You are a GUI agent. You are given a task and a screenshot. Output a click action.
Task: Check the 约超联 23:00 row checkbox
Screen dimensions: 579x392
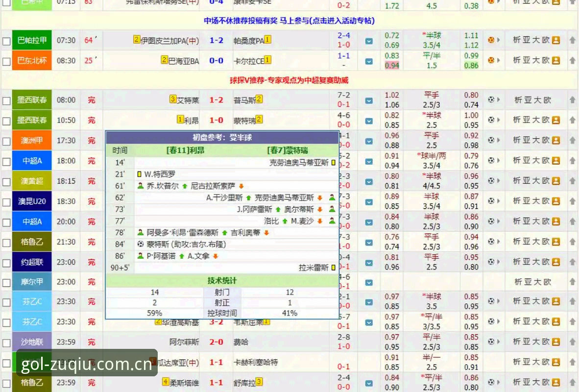6,263
